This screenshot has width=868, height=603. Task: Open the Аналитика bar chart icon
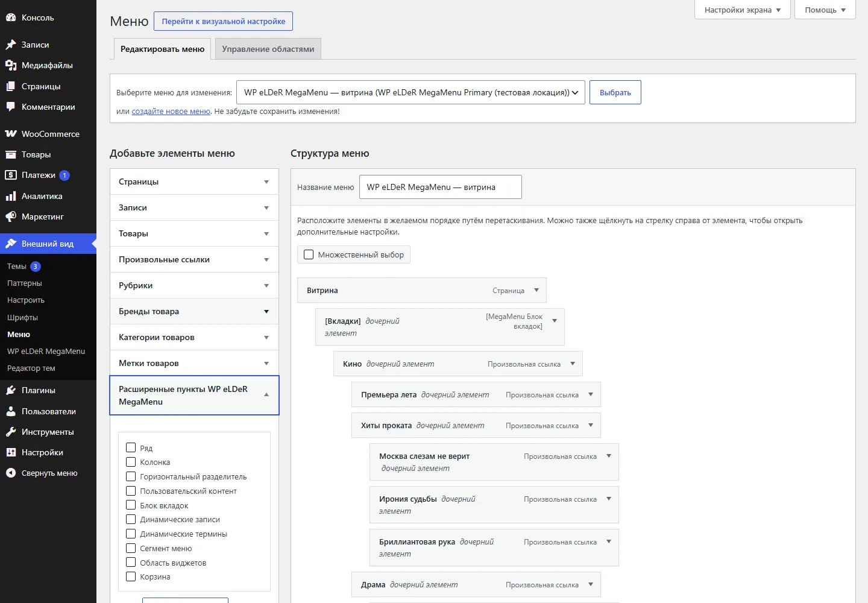(x=11, y=196)
